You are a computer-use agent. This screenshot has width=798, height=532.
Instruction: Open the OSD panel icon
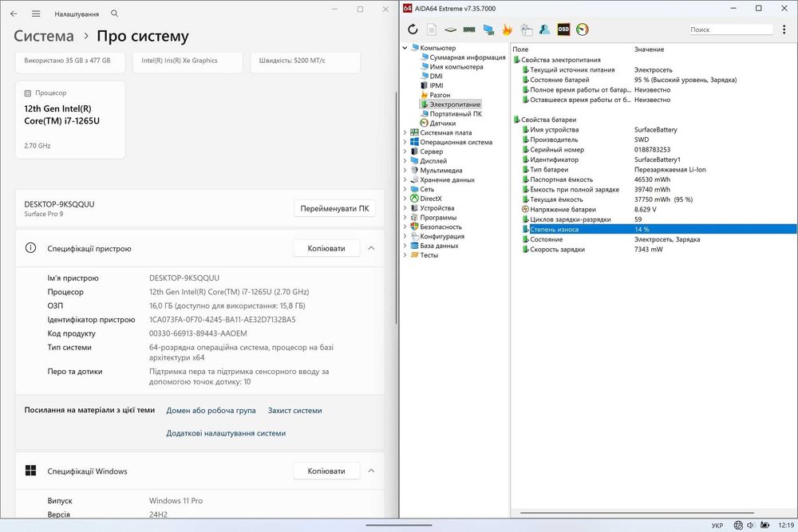click(563, 30)
